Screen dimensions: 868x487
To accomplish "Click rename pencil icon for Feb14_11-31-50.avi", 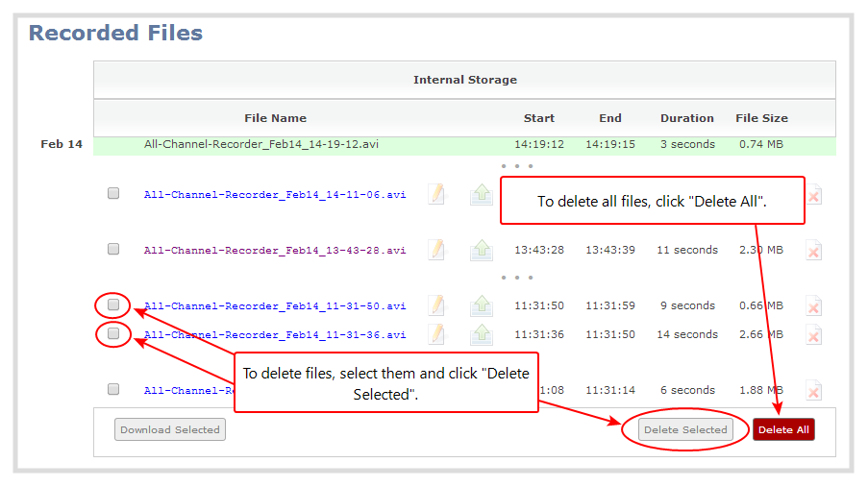I will [x=437, y=305].
